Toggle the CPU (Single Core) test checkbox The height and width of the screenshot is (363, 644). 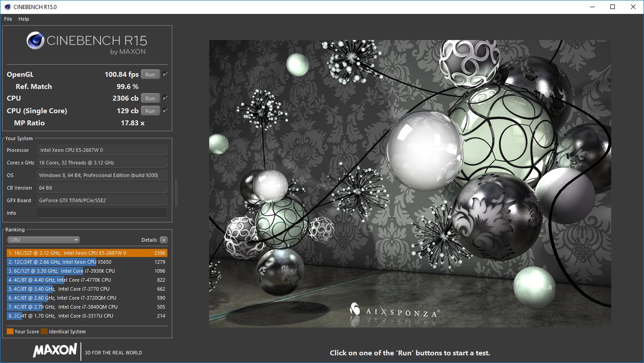pos(165,111)
